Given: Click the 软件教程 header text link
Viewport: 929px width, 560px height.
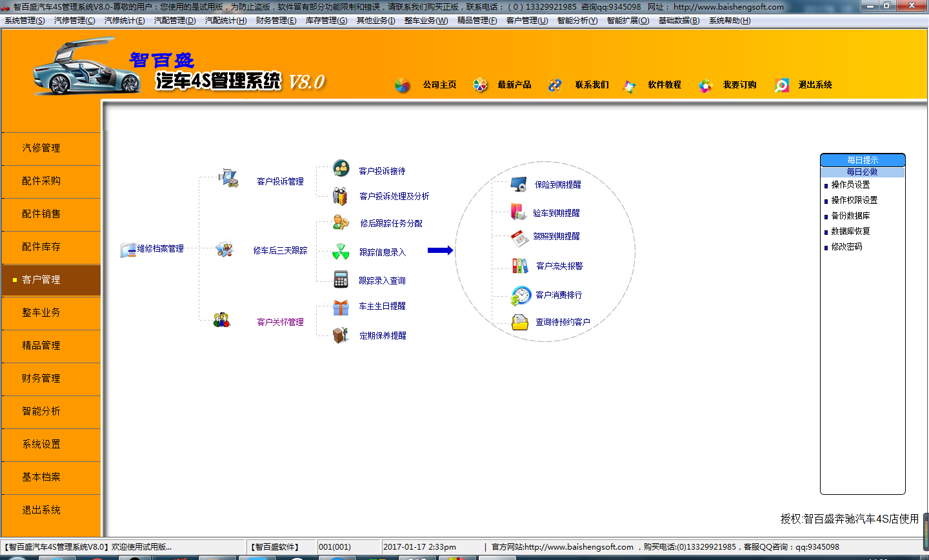Looking at the screenshot, I should 664,85.
